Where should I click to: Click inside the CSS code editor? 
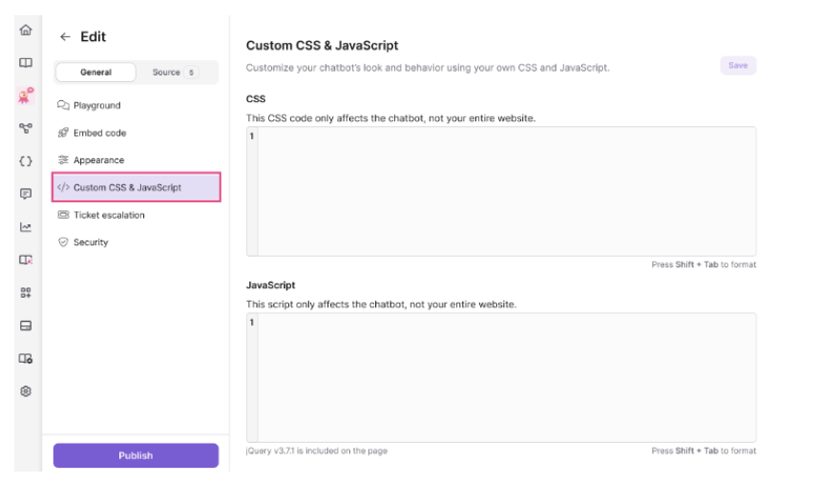506,191
